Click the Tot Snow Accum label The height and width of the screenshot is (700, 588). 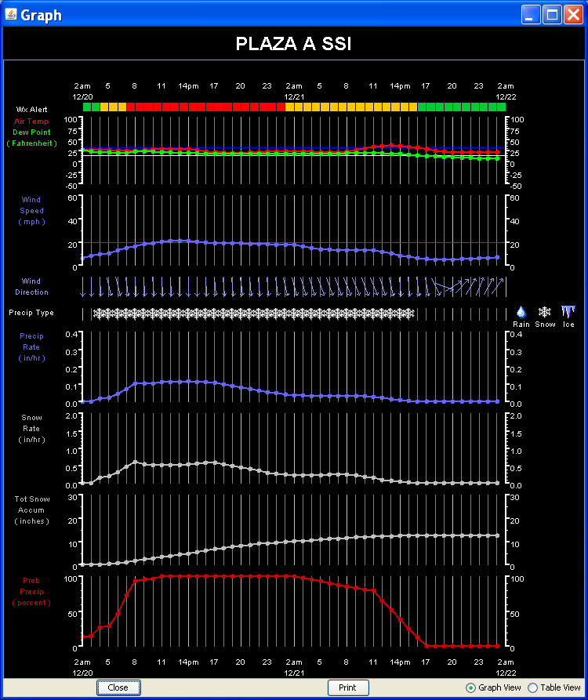click(32, 510)
